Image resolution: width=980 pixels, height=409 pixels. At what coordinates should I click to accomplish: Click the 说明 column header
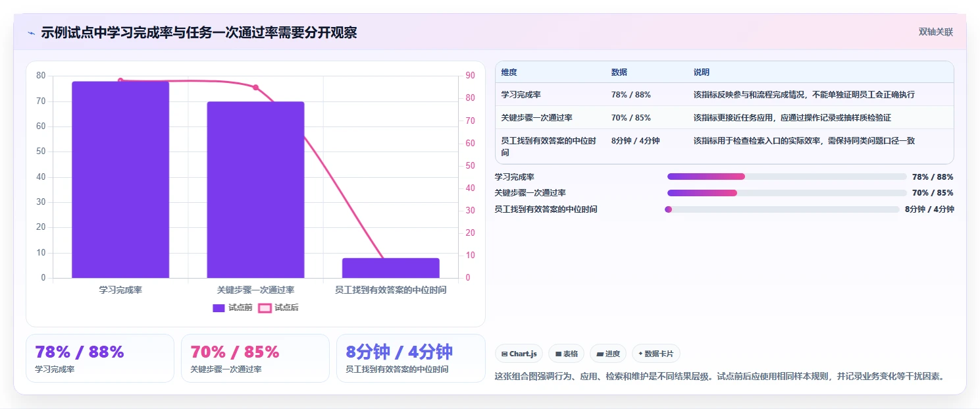702,72
